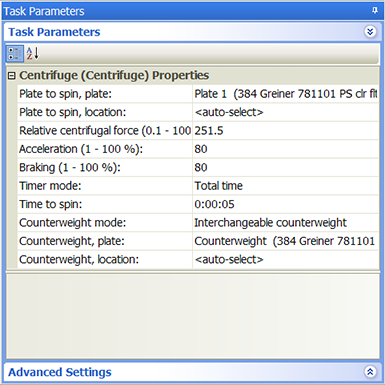The height and width of the screenshot is (385, 385).
Task: Click Counterweight location auto-select value
Action: pyautogui.click(x=286, y=259)
